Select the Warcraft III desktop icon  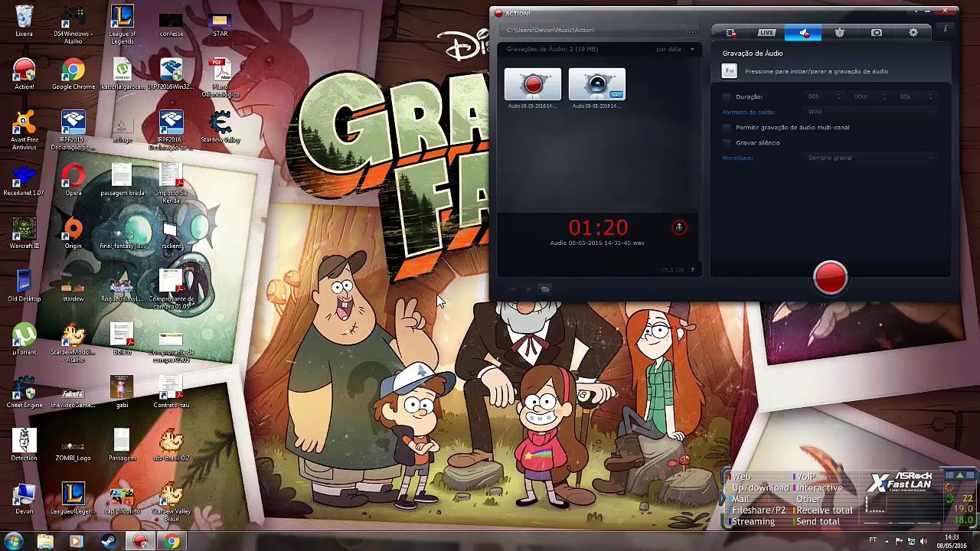pyautogui.click(x=24, y=233)
